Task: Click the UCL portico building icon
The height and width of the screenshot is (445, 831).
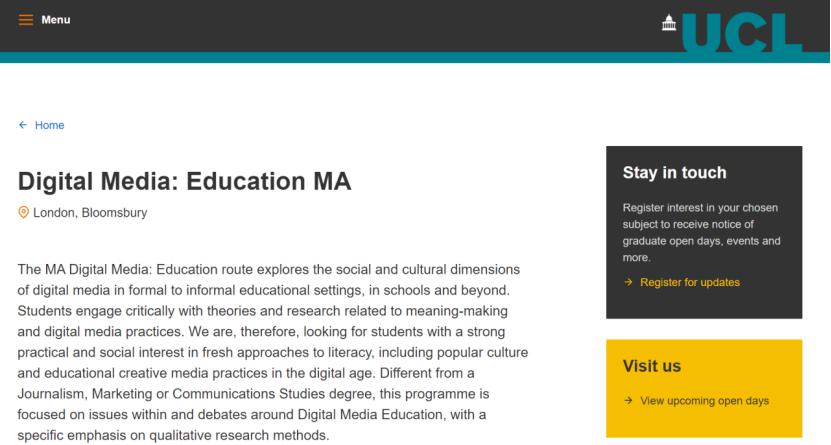Action: coord(669,23)
